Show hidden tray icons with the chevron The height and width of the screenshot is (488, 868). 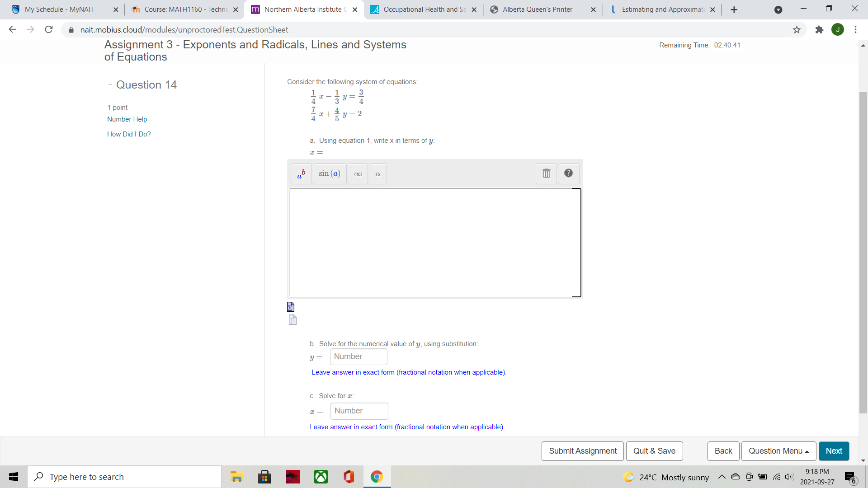pos(722,477)
